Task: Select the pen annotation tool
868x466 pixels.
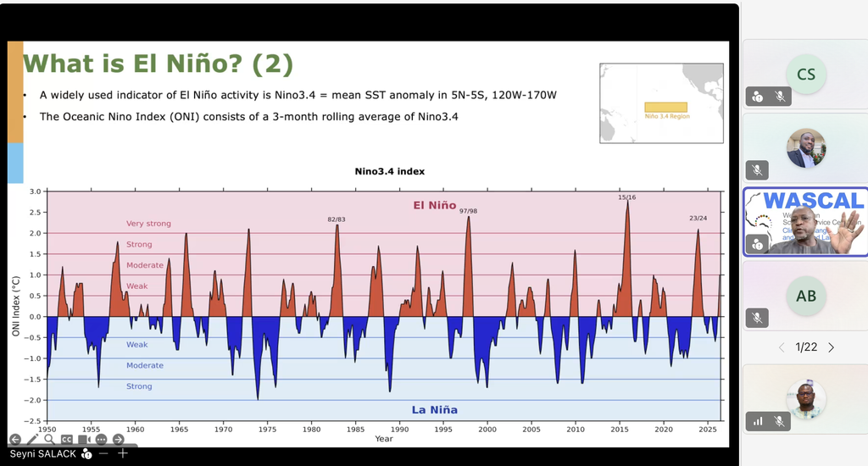Action: 33,440
